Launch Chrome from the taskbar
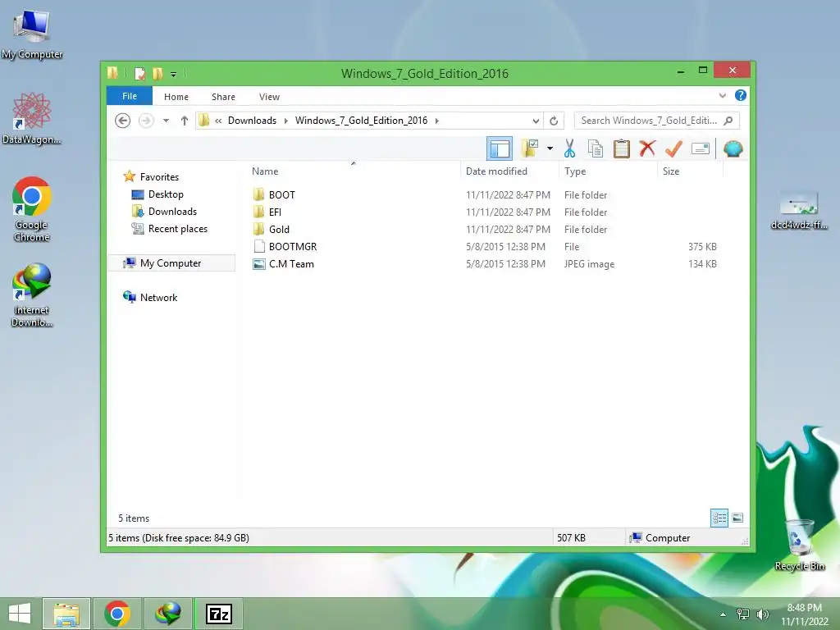Screen dimensions: 840x630 point(116,614)
